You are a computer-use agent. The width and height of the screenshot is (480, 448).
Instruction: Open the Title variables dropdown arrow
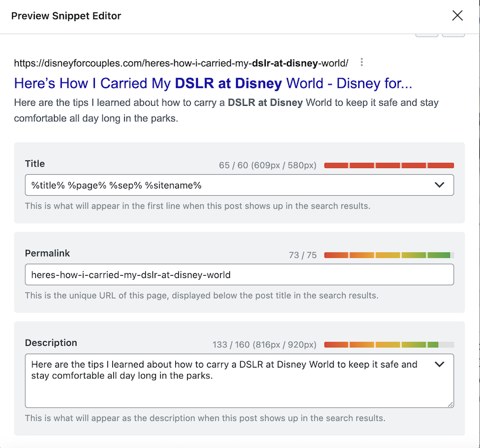(439, 185)
